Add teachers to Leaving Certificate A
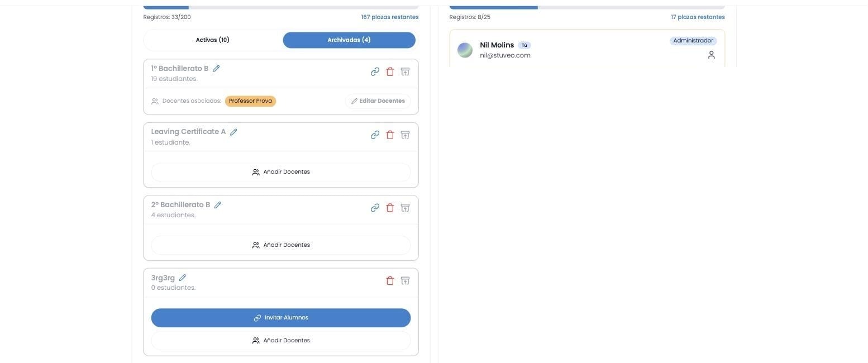The width and height of the screenshot is (868, 363). point(281,172)
